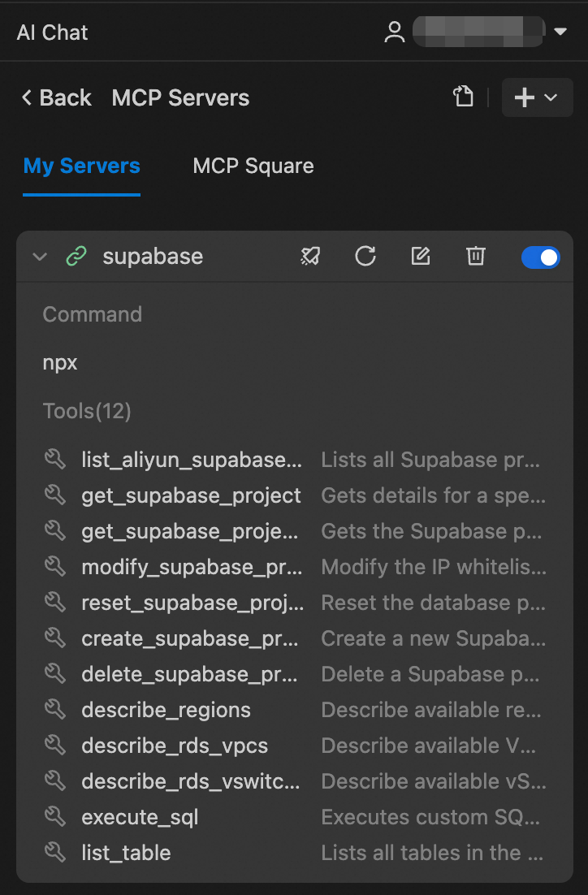Click the get_supabase_project tool entry
This screenshot has height=895, width=588.
[x=191, y=495]
